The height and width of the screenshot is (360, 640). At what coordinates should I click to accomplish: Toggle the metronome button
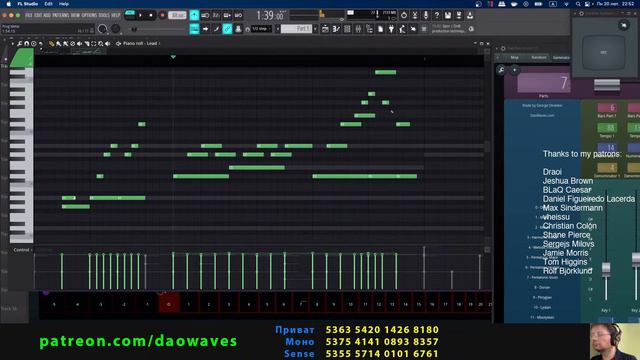(194, 15)
